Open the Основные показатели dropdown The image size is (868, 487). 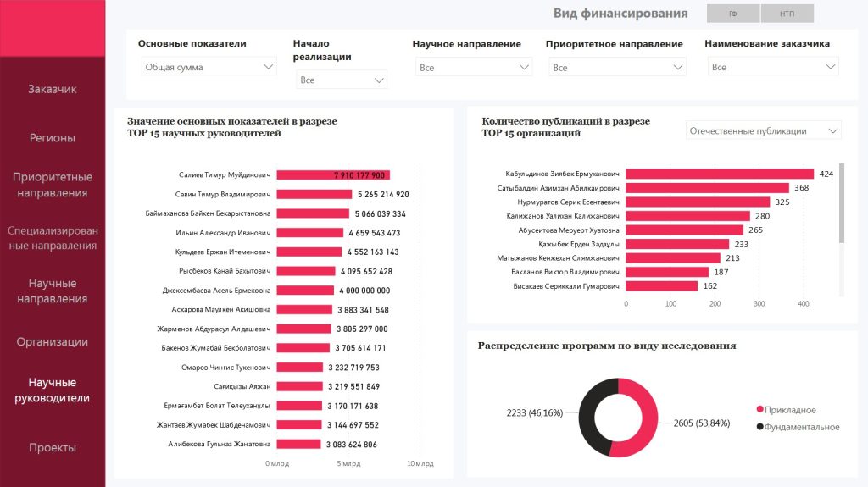[209, 67]
